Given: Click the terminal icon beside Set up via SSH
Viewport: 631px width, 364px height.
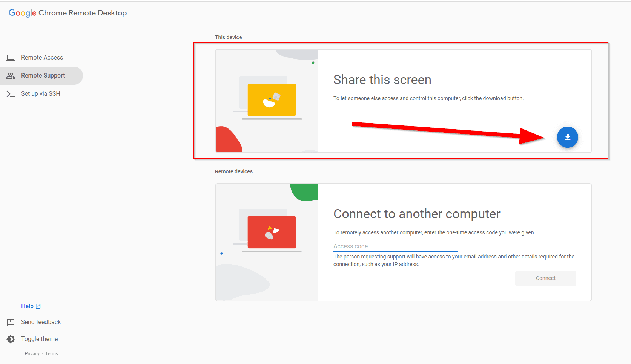Looking at the screenshot, I should 11,93.
